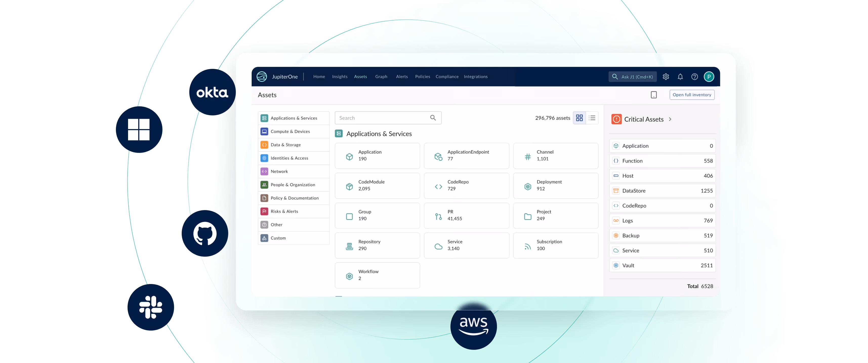Image resolution: width=868 pixels, height=363 pixels.
Task: Open the Deployment asset card
Action: (556, 186)
